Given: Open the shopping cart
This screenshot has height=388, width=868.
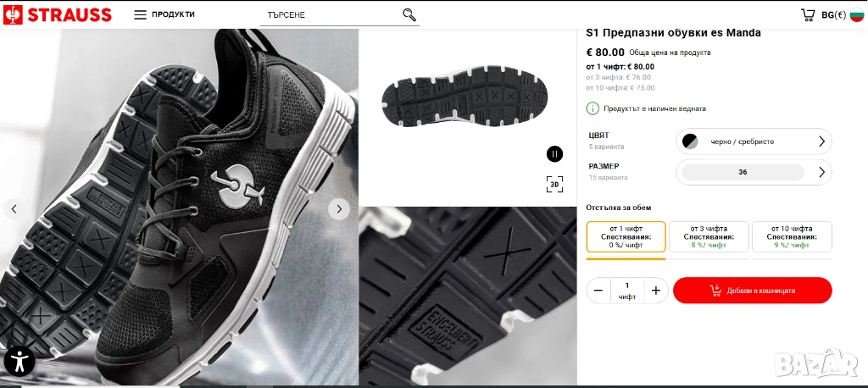Looking at the screenshot, I should pyautogui.click(x=808, y=14).
